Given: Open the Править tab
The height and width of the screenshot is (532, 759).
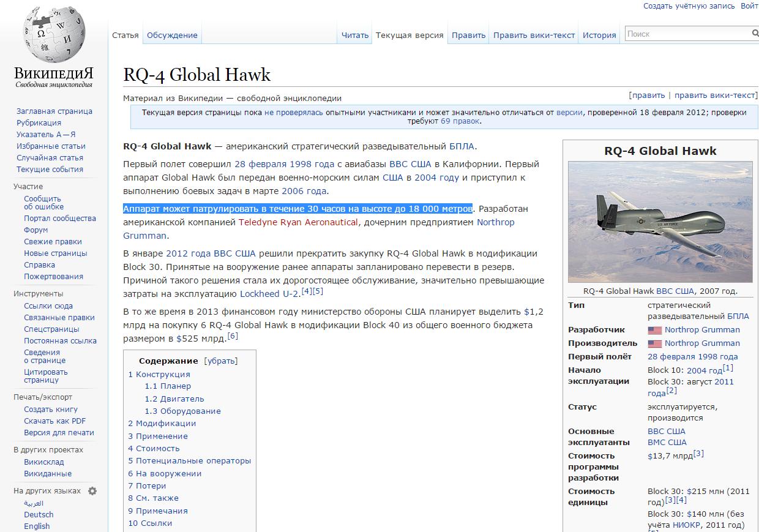Looking at the screenshot, I should [x=468, y=36].
